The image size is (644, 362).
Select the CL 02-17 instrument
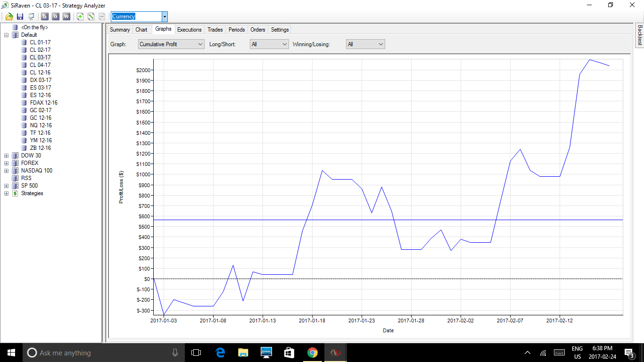[x=40, y=50]
